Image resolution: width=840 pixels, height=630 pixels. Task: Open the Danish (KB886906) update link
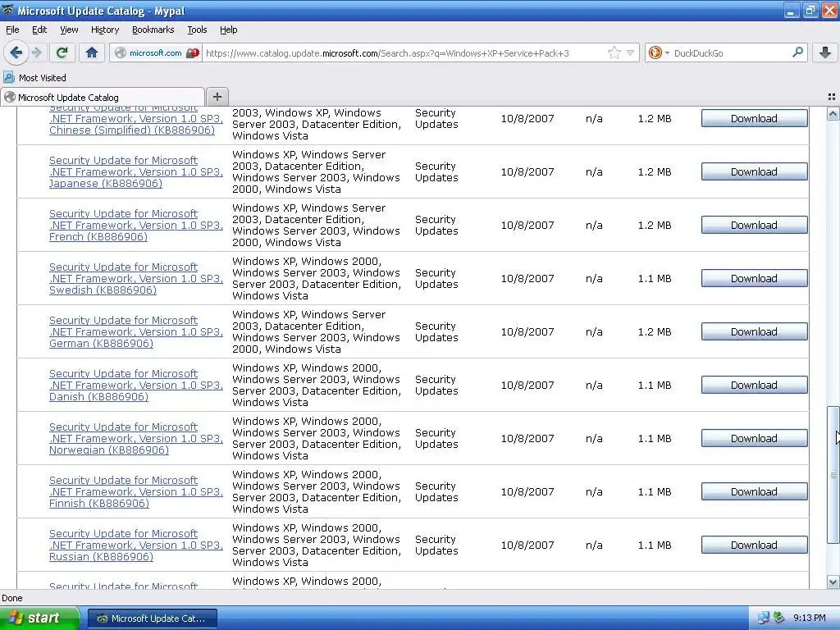(136, 385)
